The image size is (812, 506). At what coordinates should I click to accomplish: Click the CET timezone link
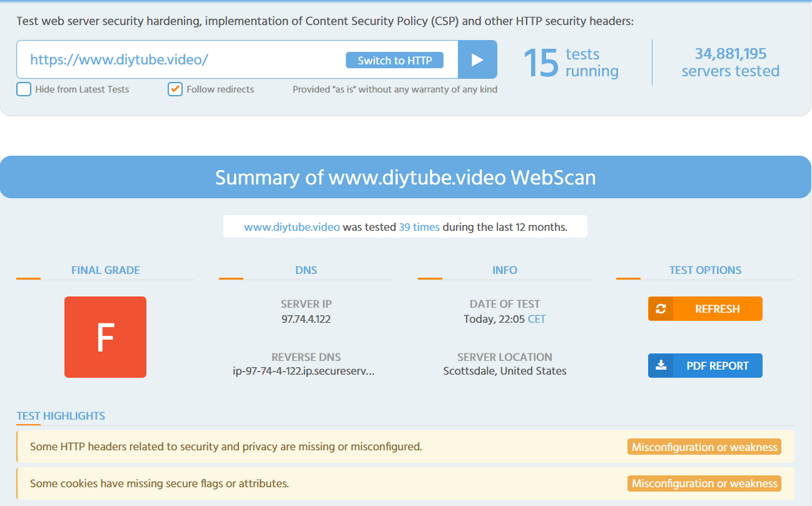click(537, 319)
